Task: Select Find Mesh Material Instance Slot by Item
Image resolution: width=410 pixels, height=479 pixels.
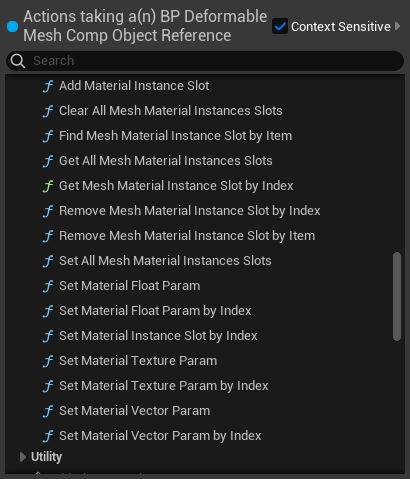Action: coord(176,136)
